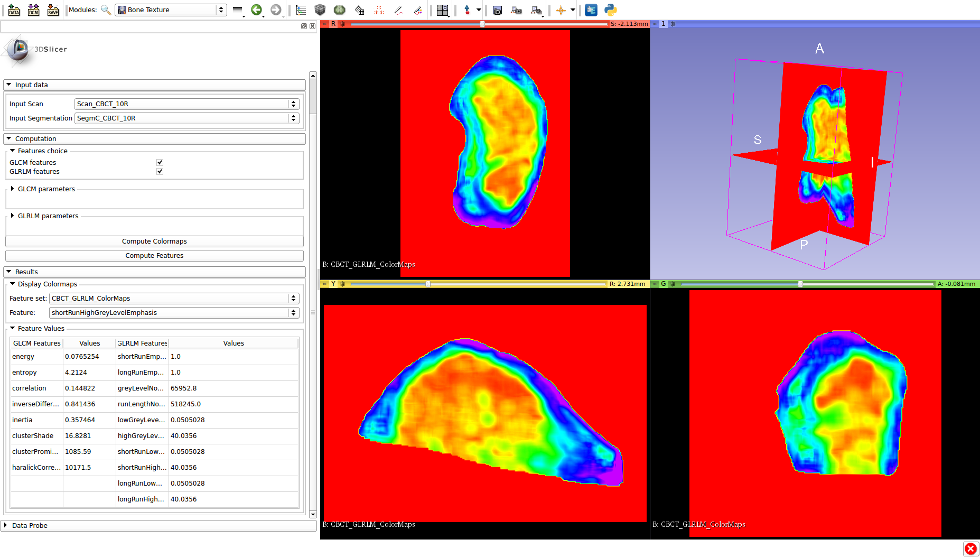Click the Load DICOM data icon
Viewport: 980px width, 558px height.
pyautogui.click(x=33, y=10)
